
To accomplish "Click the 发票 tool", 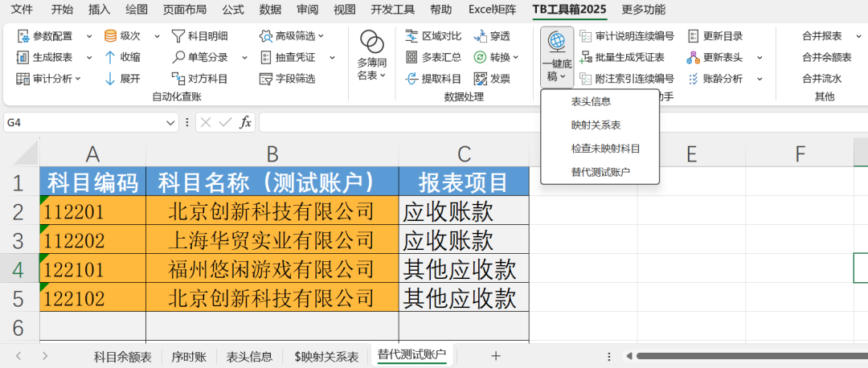I will pyautogui.click(x=492, y=79).
